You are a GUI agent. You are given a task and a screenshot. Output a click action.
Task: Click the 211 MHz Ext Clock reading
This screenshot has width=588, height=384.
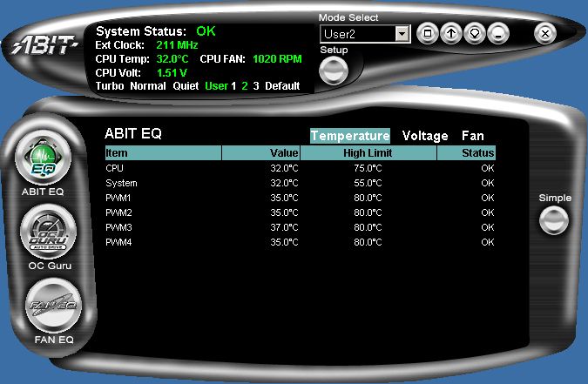click(177, 45)
